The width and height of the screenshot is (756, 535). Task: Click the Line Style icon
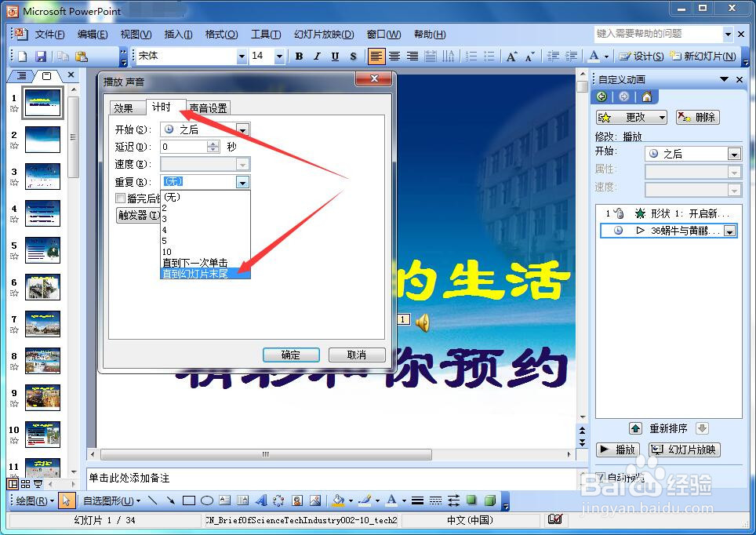[x=417, y=500]
